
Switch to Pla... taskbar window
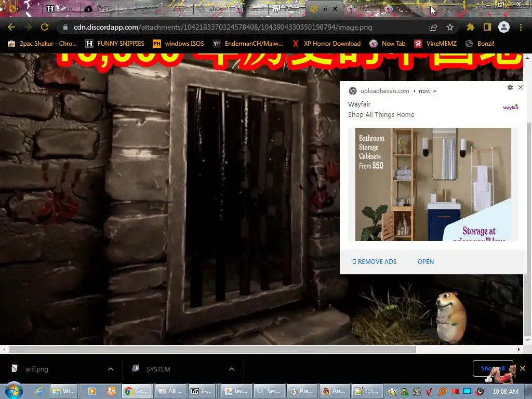coord(302,391)
